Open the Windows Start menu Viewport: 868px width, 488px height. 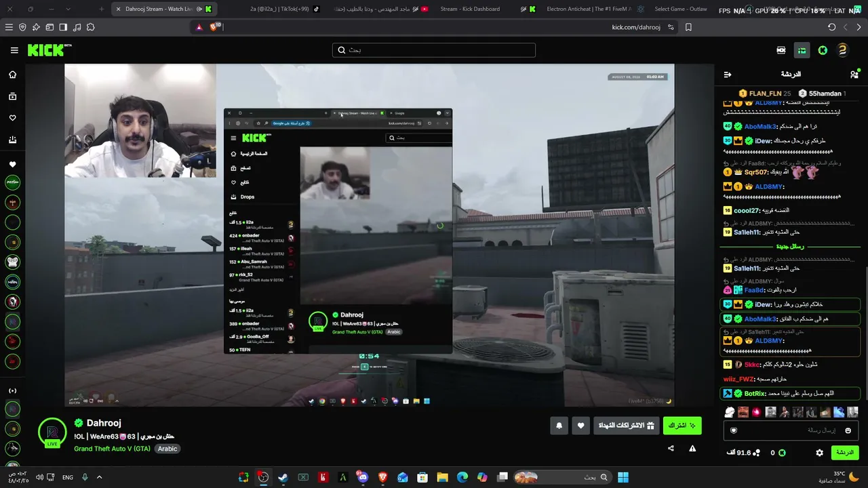[623, 477]
